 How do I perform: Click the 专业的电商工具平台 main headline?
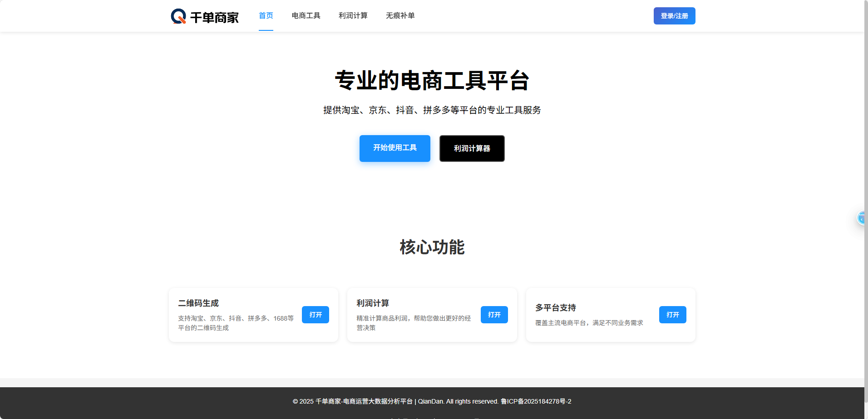(x=432, y=81)
